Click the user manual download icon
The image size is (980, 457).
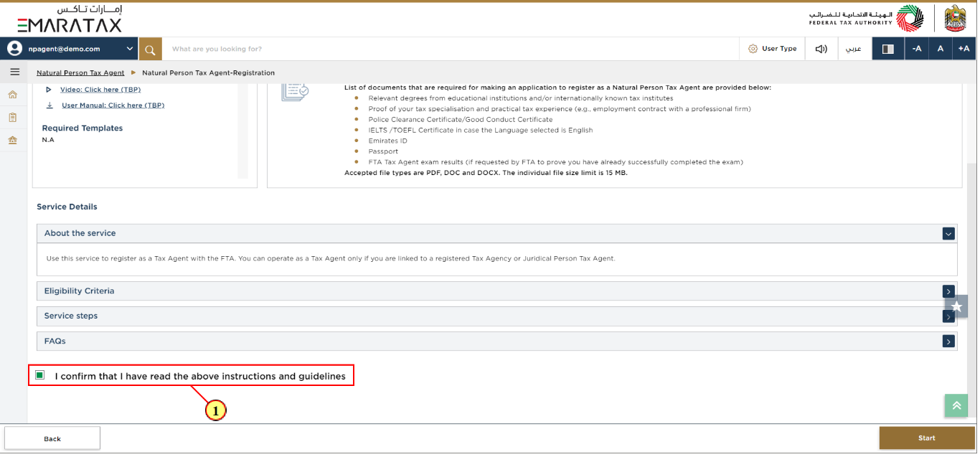point(50,105)
